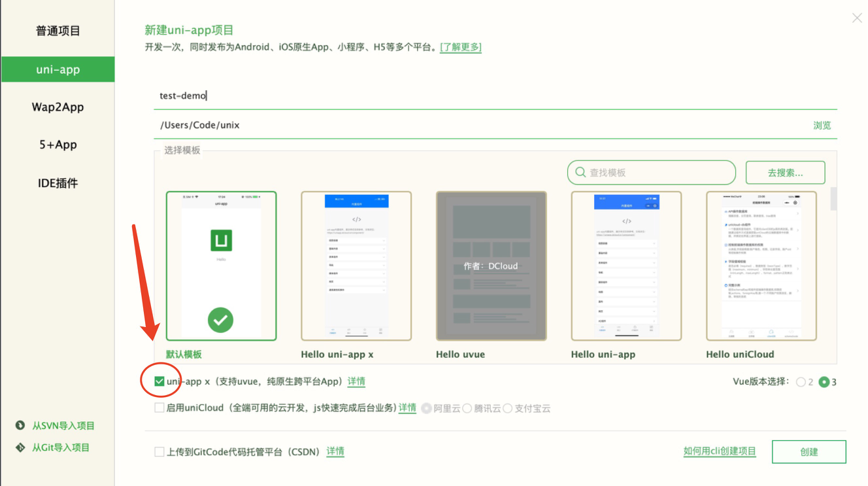Click the Vue版本选择 label
The width and height of the screenshot is (868, 486).
tap(761, 381)
